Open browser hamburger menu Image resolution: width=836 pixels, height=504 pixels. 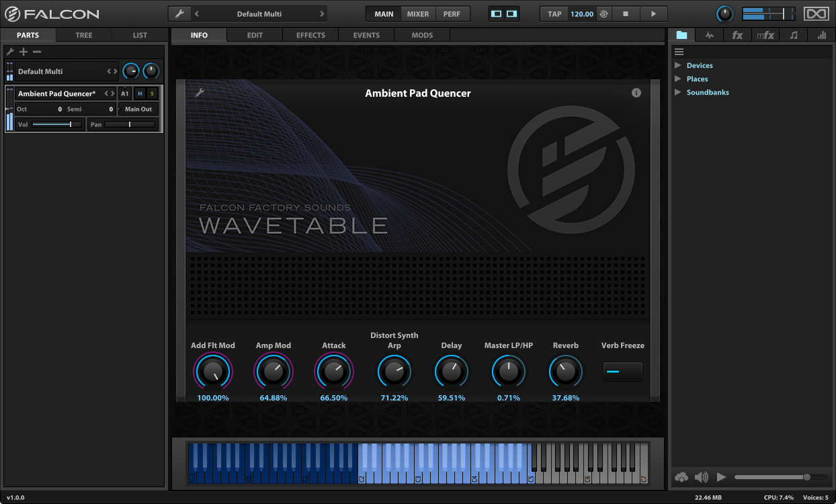(x=679, y=52)
